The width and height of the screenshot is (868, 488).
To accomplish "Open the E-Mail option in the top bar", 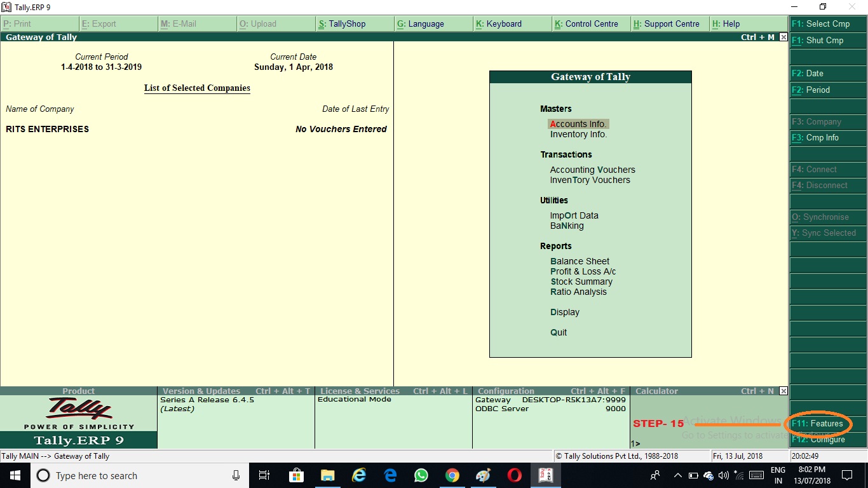I will point(197,24).
